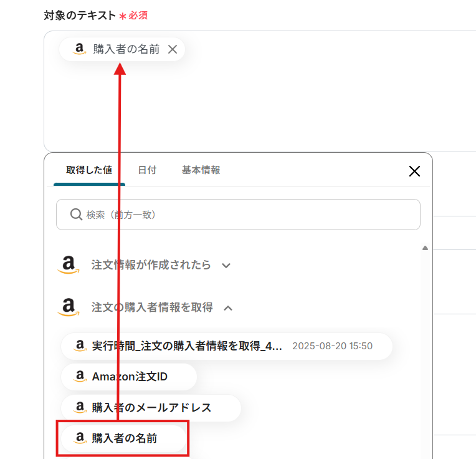The height and width of the screenshot is (459, 476).
Task: Insert the Amazon注文ID value
Action: click(129, 377)
